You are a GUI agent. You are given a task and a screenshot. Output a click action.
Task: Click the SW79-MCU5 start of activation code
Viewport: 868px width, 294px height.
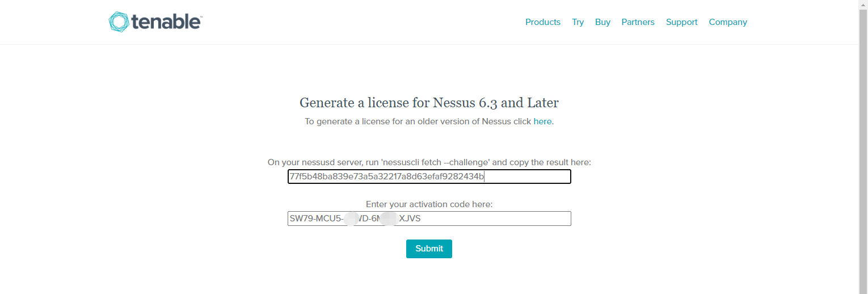pyautogui.click(x=315, y=219)
